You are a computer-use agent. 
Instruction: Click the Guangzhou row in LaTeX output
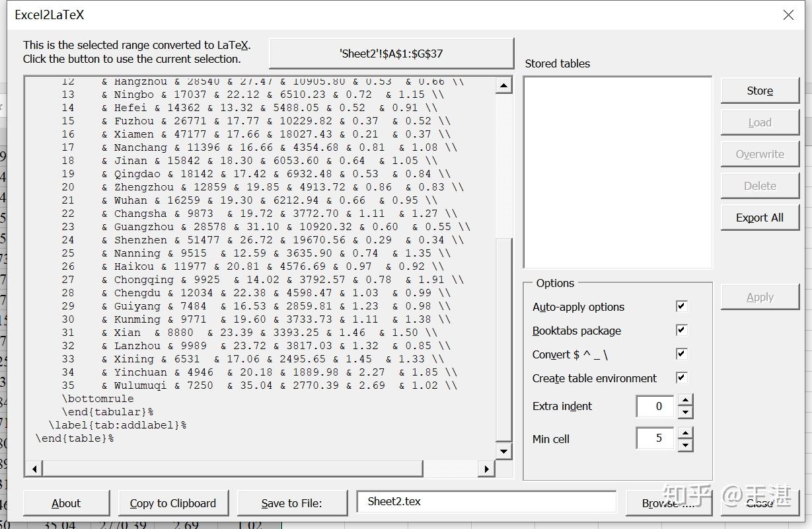[x=266, y=227]
